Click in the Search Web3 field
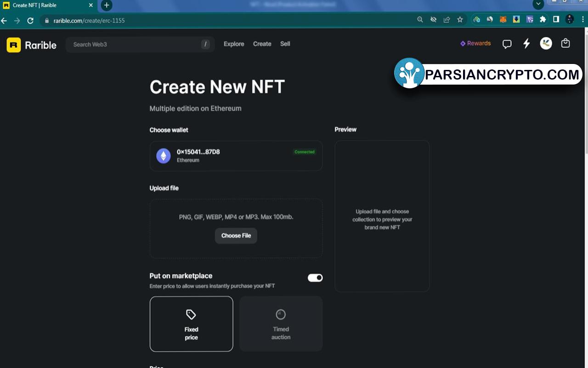588x368 pixels. pos(140,45)
